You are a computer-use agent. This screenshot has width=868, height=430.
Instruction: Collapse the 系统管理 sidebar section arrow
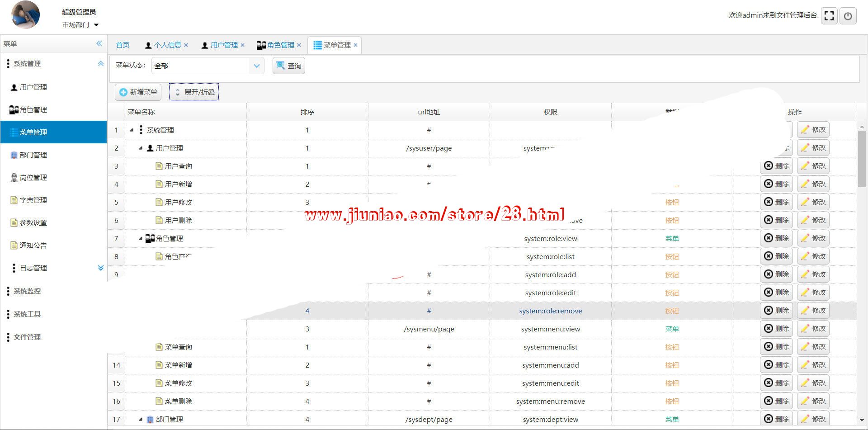pyautogui.click(x=100, y=64)
